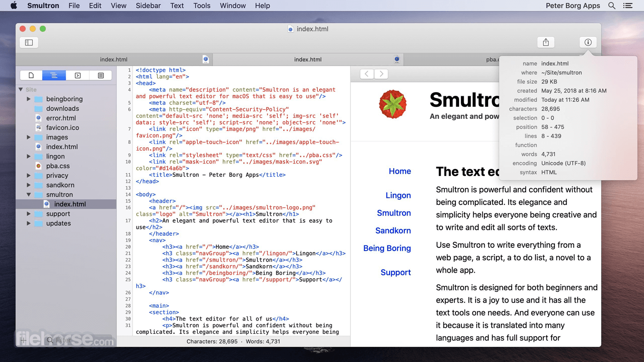Switch to the middle index.html tab

click(x=308, y=59)
